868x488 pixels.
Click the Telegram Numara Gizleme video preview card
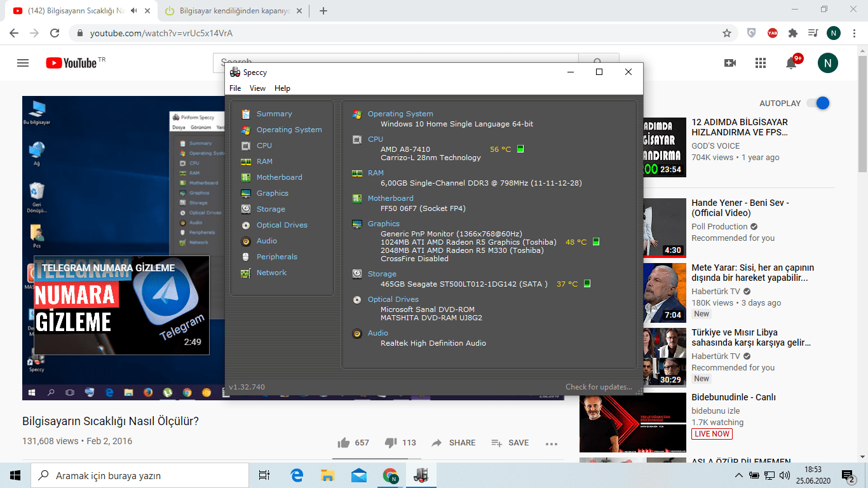(x=121, y=305)
